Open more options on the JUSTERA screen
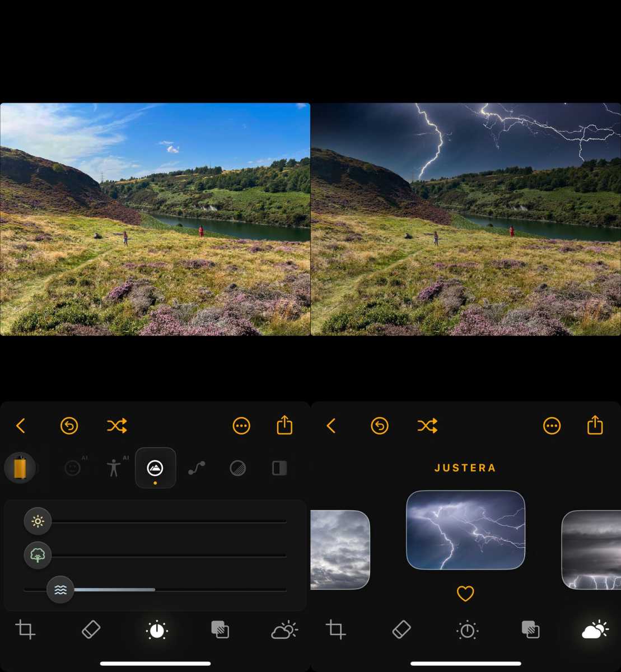Image resolution: width=621 pixels, height=672 pixels. pos(552,426)
